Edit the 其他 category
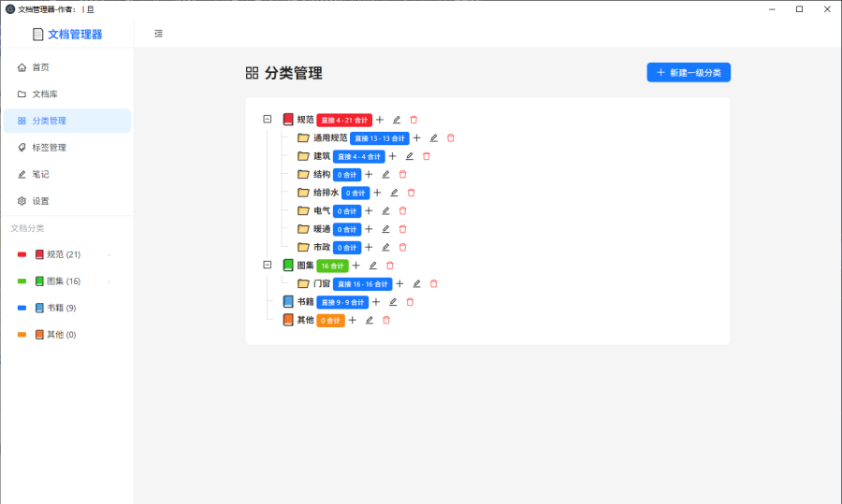 click(370, 321)
